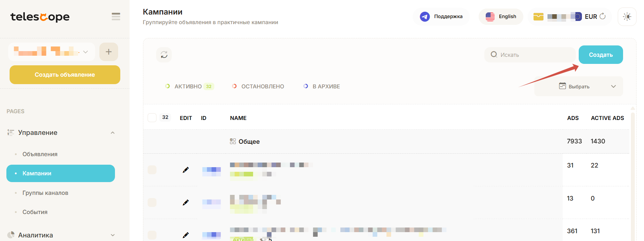Collapse the Управление section

click(x=112, y=133)
